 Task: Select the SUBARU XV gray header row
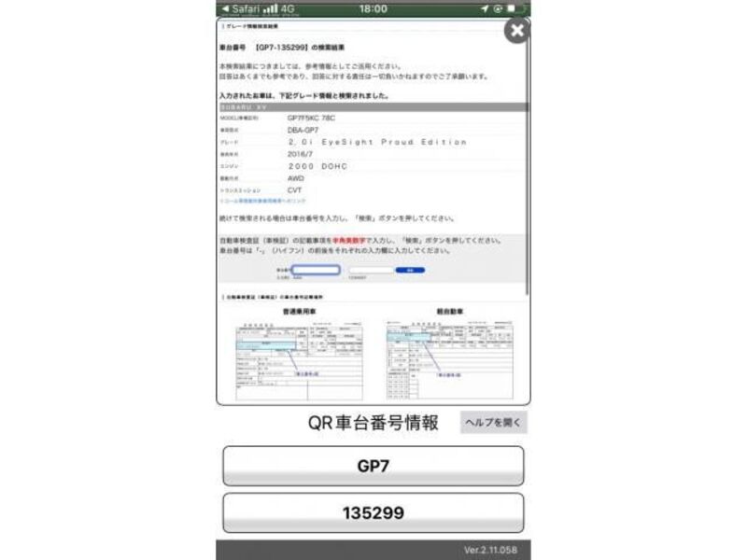pyautogui.click(x=373, y=107)
